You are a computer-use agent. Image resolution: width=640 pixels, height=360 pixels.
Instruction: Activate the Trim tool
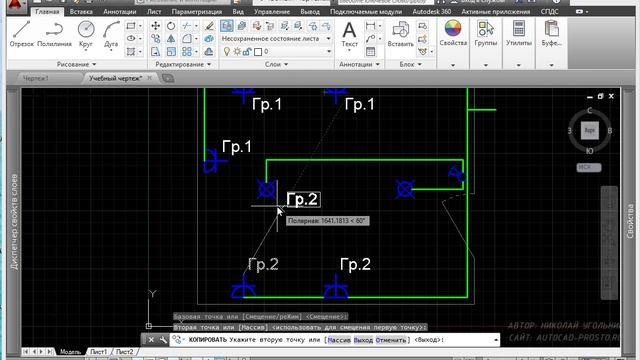187,26
